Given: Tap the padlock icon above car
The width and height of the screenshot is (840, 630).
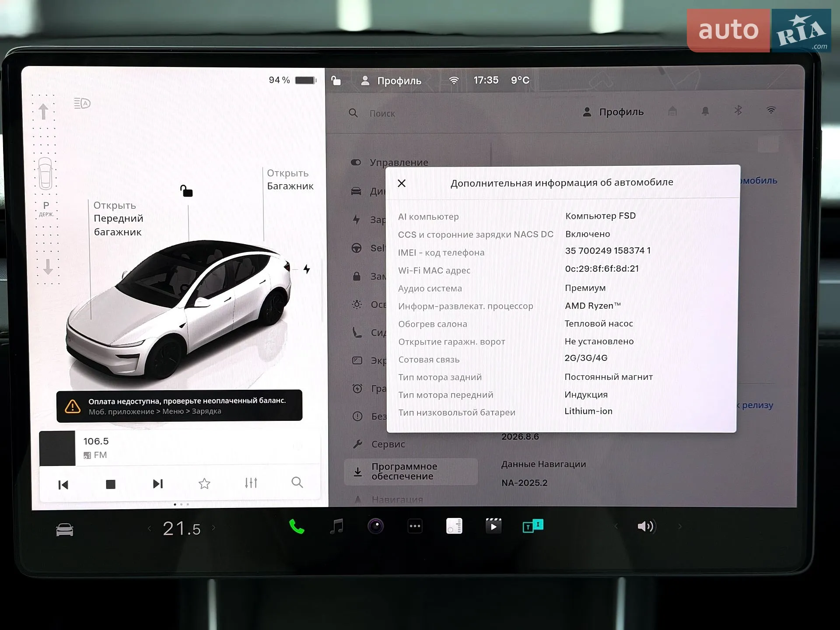Looking at the screenshot, I should coord(186,191).
